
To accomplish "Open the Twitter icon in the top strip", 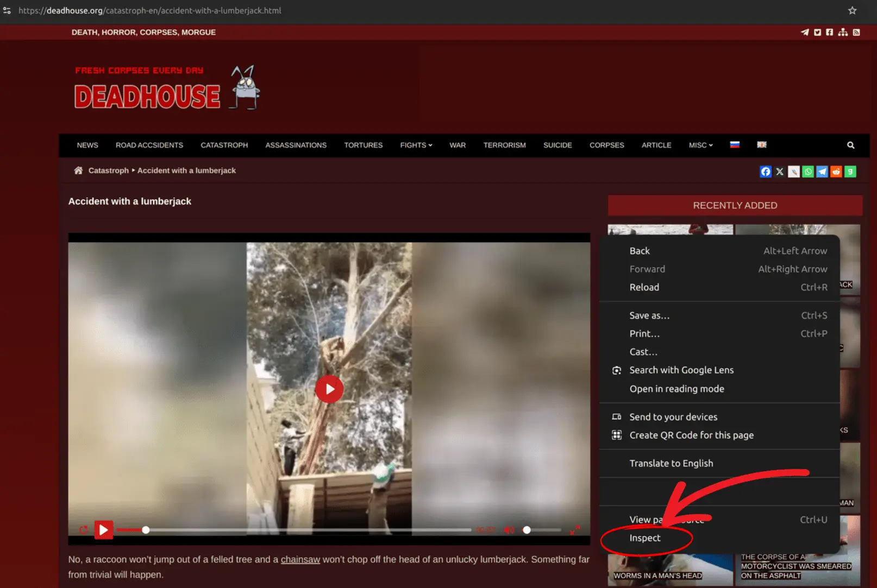I will coord(817,33).
